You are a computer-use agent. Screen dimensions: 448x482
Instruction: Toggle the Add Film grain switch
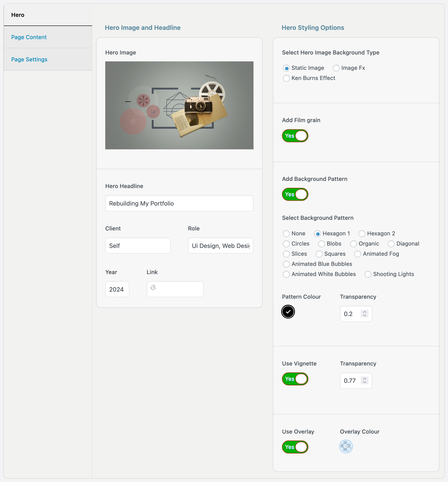coord(295,136)
